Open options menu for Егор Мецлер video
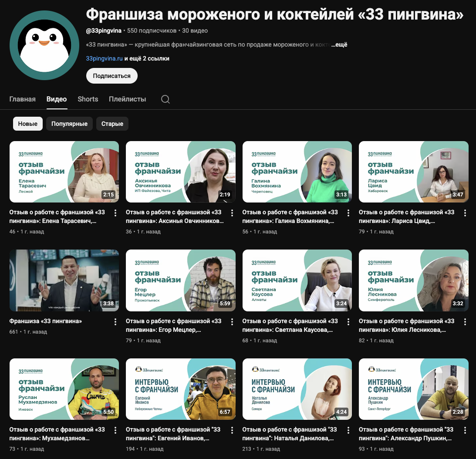 pyautogui.click(x=232, y=322)
